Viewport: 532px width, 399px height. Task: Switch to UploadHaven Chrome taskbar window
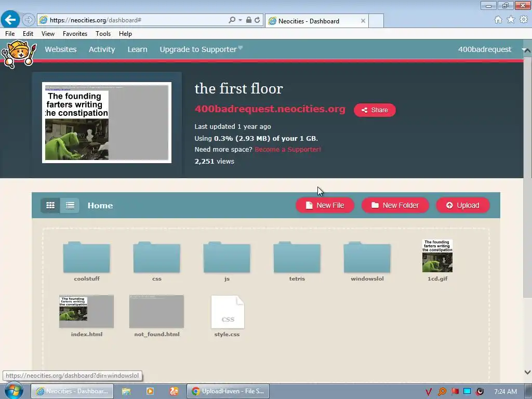pyautogui.click(x=228, y=391)
